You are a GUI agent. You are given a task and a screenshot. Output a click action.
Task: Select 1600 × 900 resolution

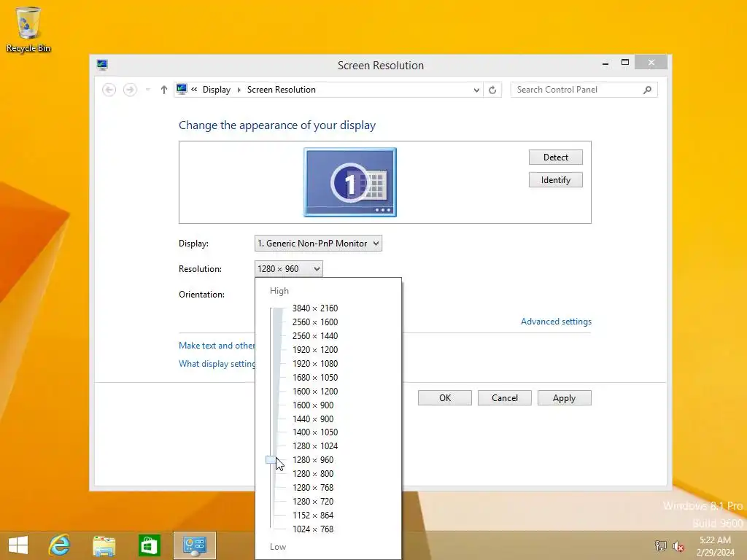tap(313, 405)
